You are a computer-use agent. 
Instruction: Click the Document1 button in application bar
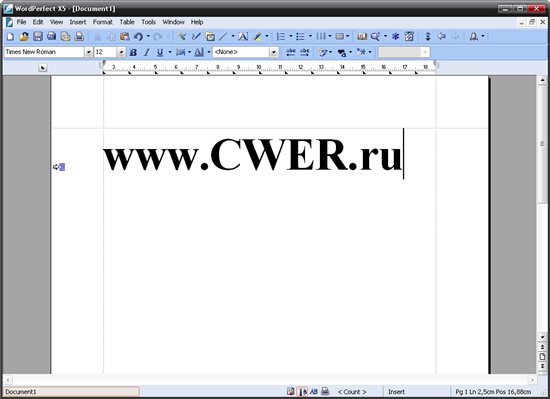(71, 392)
